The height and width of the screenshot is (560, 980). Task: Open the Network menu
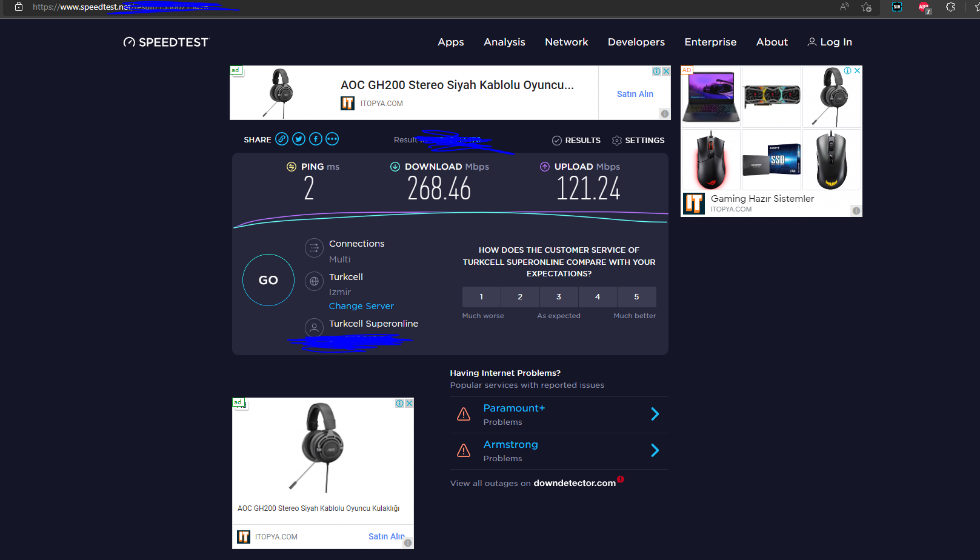pyautogui.click(x=567, y=42)
